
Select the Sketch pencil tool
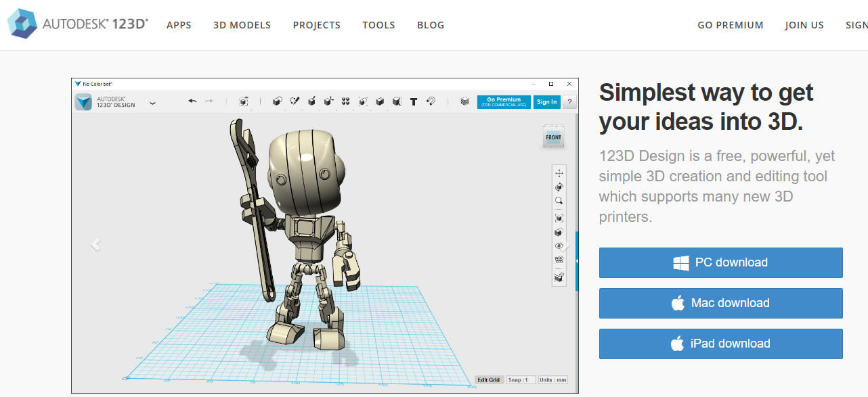295,101
